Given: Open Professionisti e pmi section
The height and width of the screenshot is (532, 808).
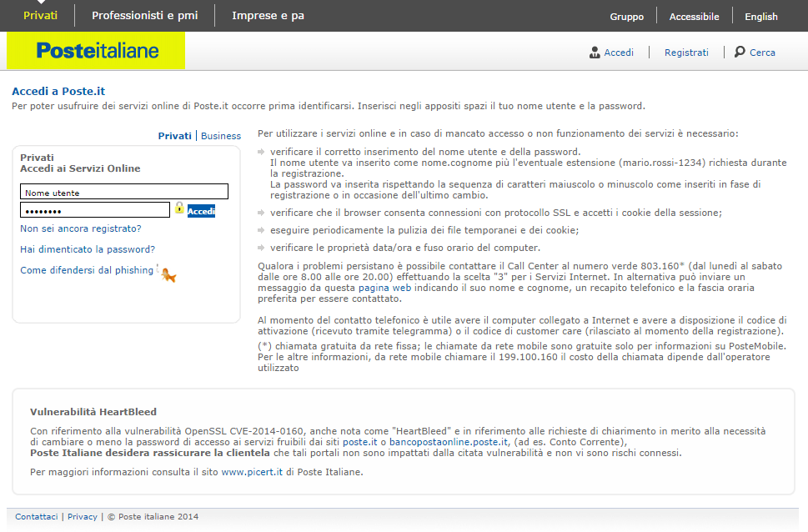Looking at the screenshot, I should point(145,16).
